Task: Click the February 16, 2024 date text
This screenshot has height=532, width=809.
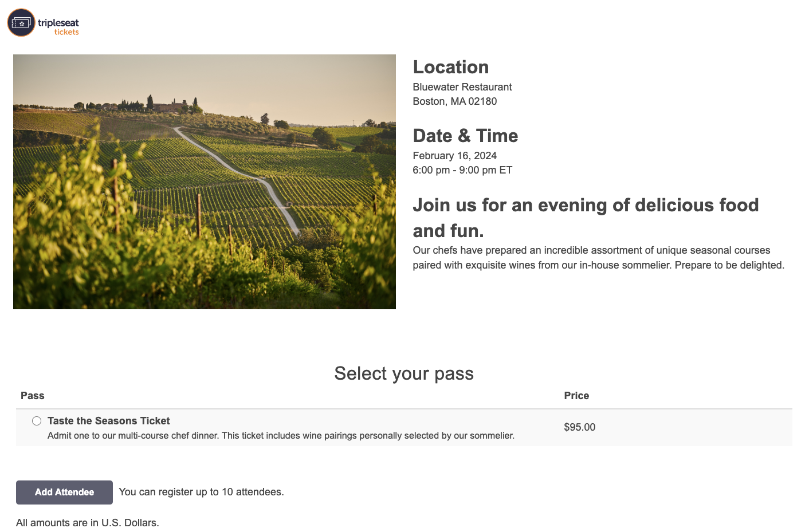Action: click(455, 156)
